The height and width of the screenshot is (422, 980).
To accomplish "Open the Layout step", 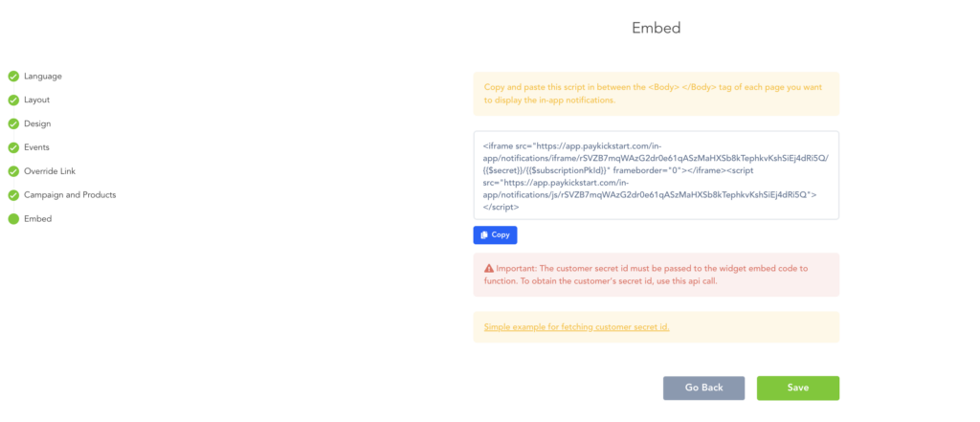I will pyautogui.click(x=37, y=100).
